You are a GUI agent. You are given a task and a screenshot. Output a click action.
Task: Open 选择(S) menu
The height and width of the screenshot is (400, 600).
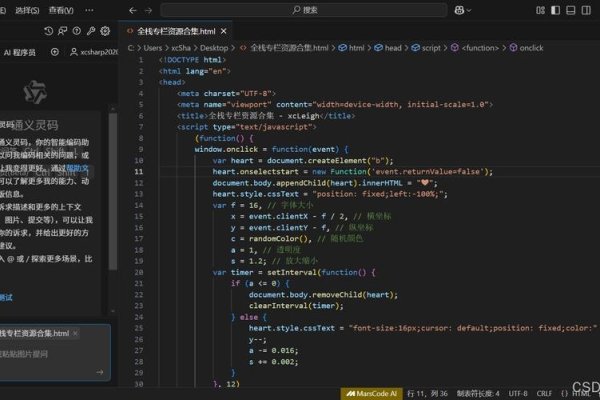27,10
